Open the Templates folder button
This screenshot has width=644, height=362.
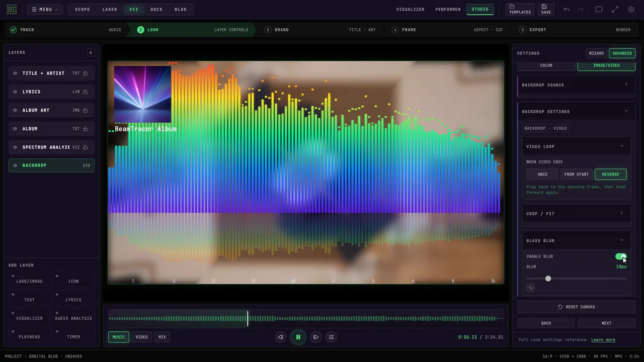(520, 9)
